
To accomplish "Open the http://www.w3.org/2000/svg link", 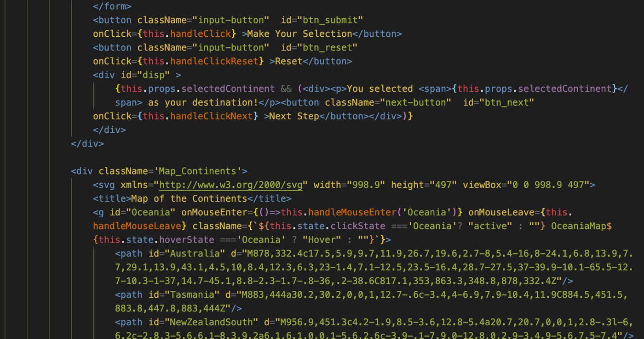I will [231, 185].
